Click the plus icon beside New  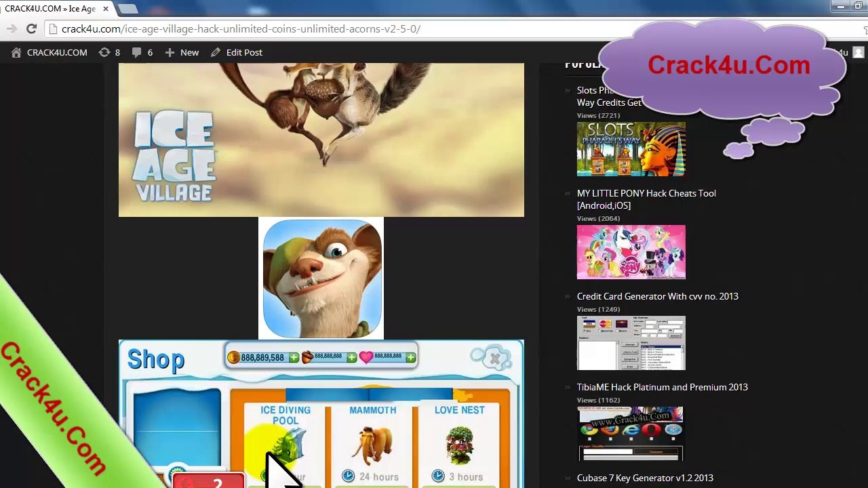point(170,52)
